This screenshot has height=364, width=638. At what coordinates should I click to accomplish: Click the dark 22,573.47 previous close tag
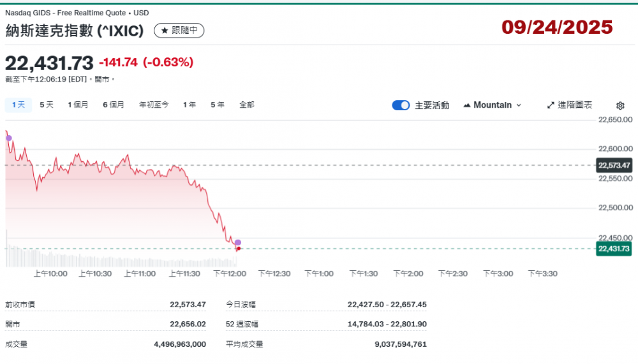point(614,165)
